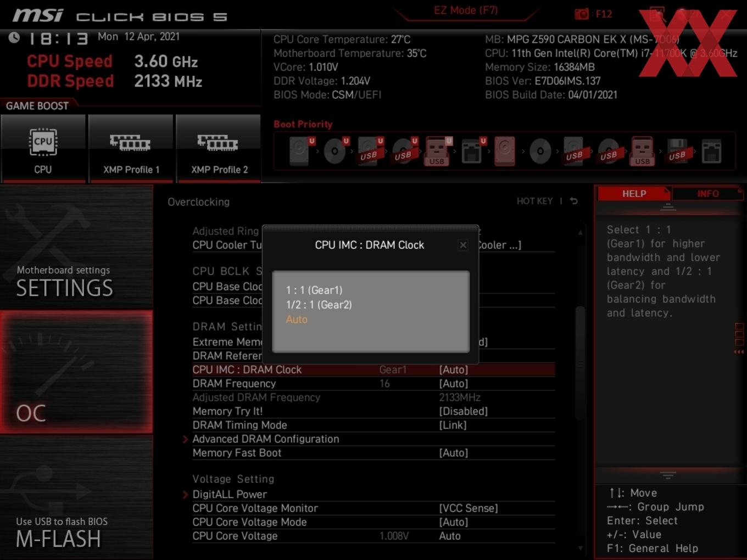Click the bottom handle of help panel

point(668,474)
